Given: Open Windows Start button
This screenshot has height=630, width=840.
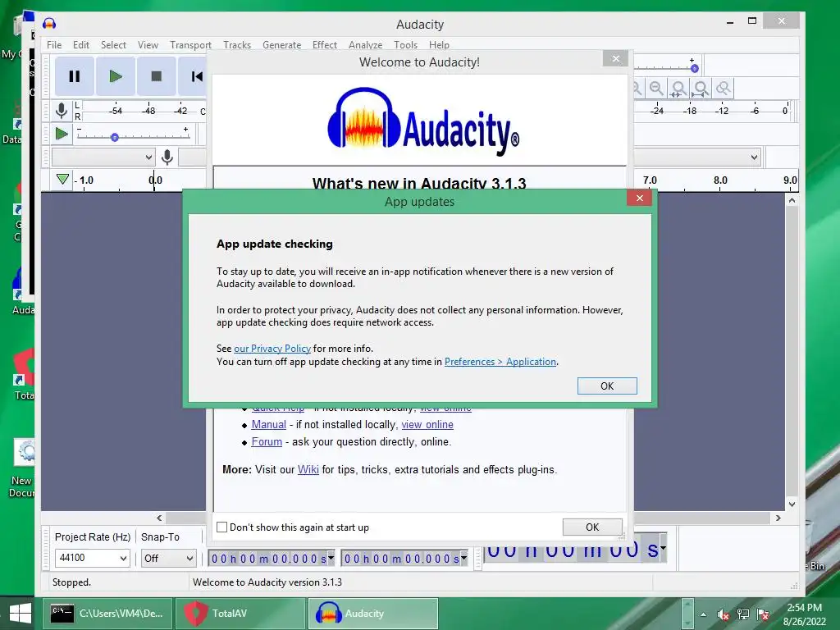Looking at the screenshot, I should (21, 614).
